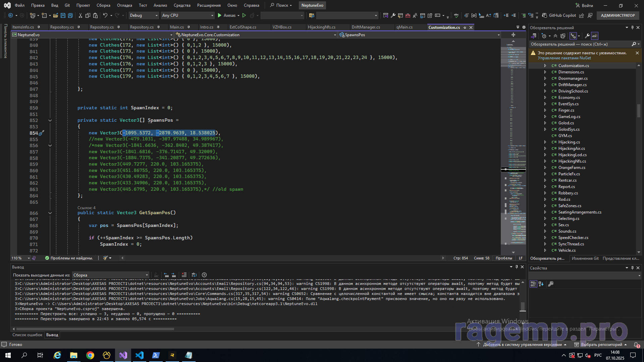This screenshot has width=644, height=362.
Task: Open the Debug configuration dropdown
Action: click(144, 15)
